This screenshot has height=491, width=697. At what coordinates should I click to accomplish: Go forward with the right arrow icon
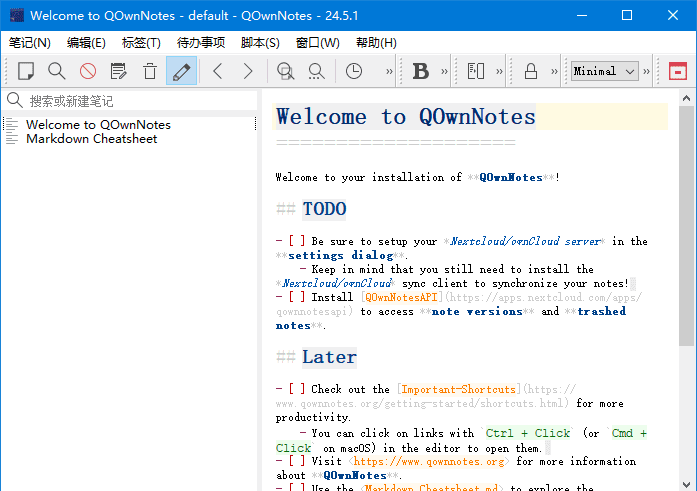point(248,71)
